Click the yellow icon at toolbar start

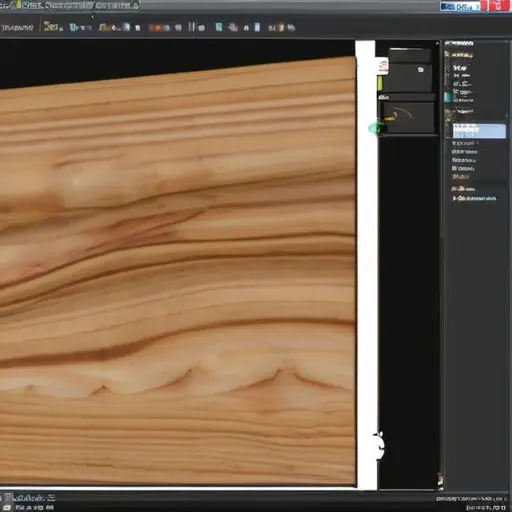[53, 27]
